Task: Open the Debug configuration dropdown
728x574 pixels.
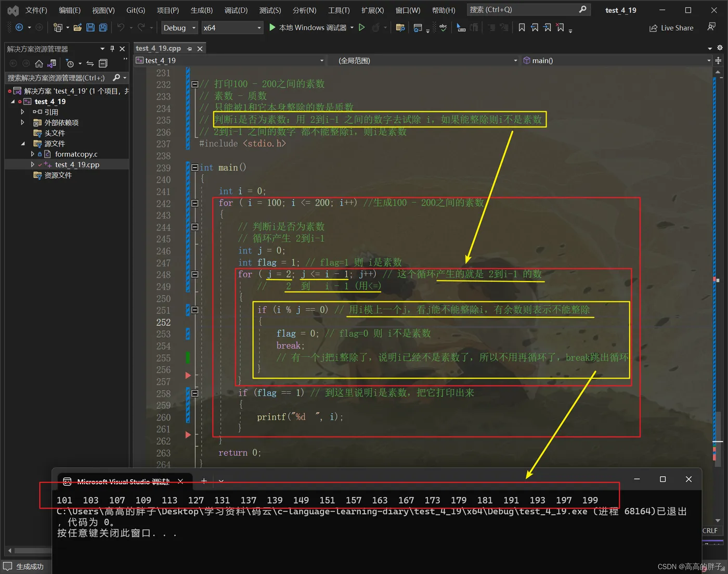Action: point(179,28)
